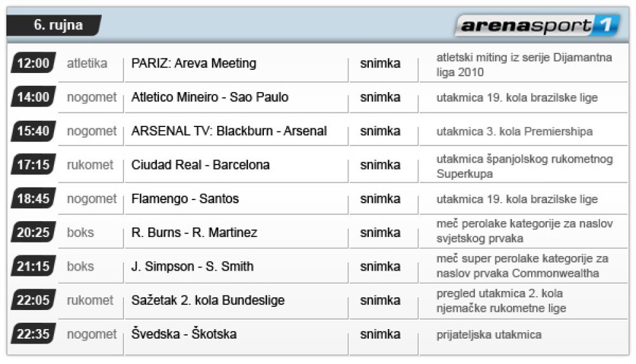This screenshot has width=636, height=364.
Task: Open R. Burns - R. Martinez fight
Action: (x=194, y=233)
